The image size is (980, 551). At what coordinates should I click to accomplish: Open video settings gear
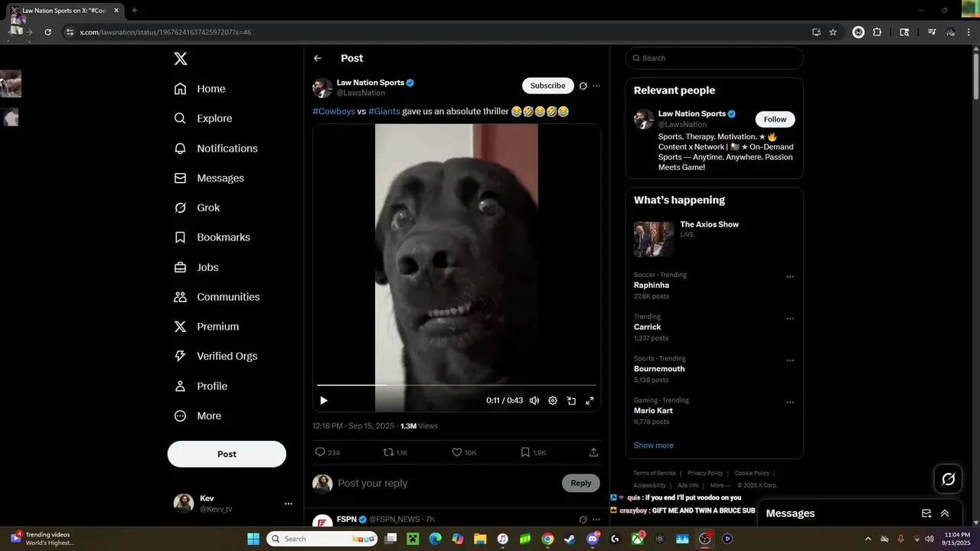pos(553,400)
